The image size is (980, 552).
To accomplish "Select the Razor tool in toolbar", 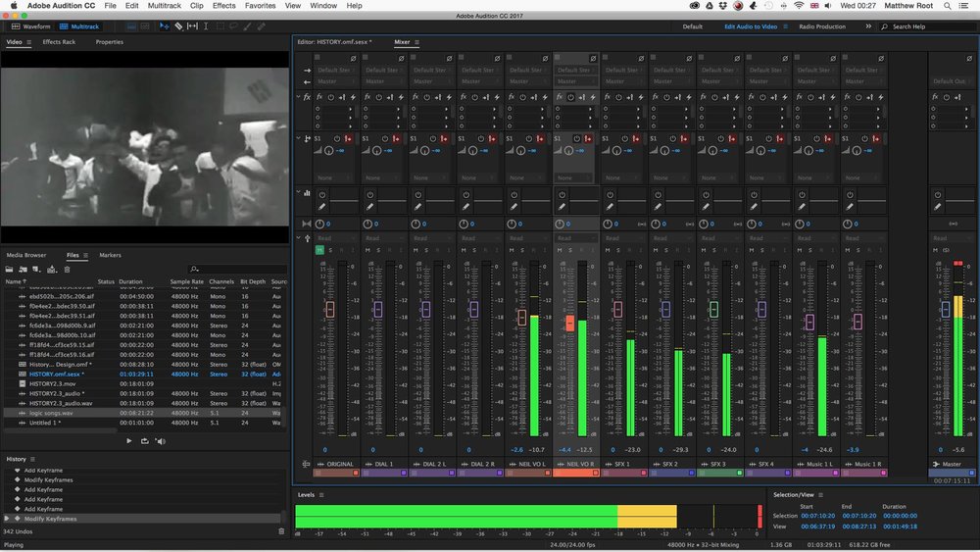I will 178,26.
